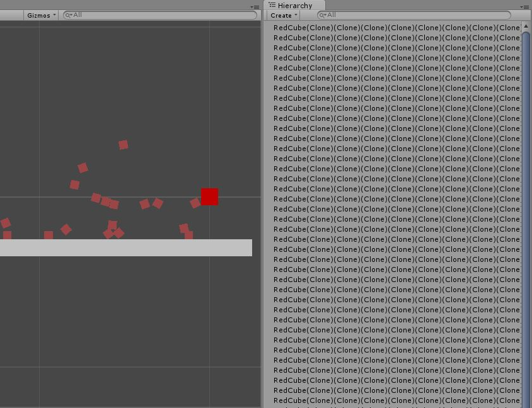This screenshot has width=532, height=408.
Task: Select the gray floor platform object
Action: pos(126,247)
